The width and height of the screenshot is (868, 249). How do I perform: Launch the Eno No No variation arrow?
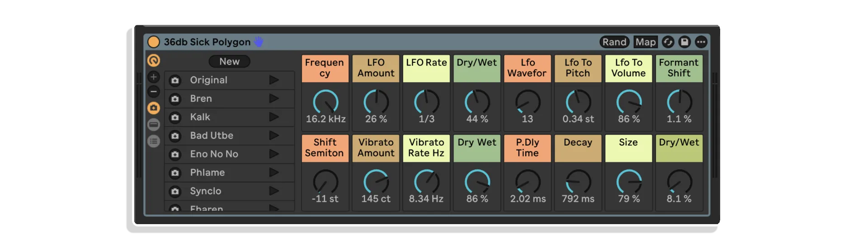click(x=274, y=154)
